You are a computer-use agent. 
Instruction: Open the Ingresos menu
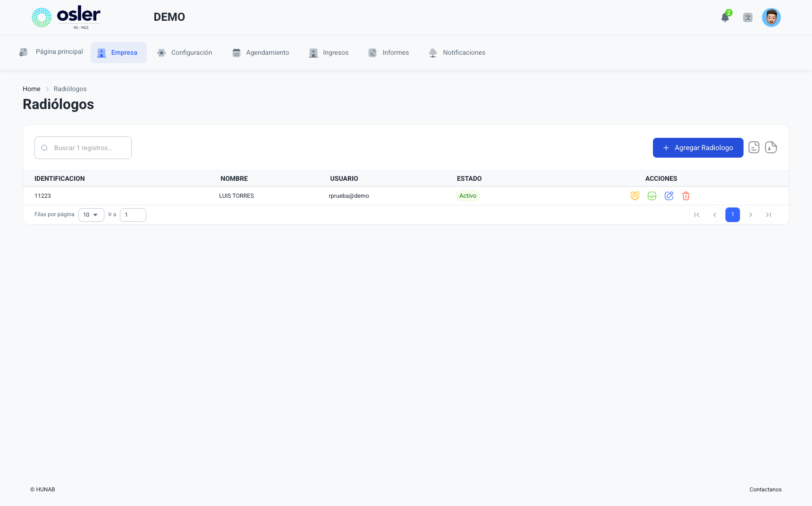click(x=329, y=52)
